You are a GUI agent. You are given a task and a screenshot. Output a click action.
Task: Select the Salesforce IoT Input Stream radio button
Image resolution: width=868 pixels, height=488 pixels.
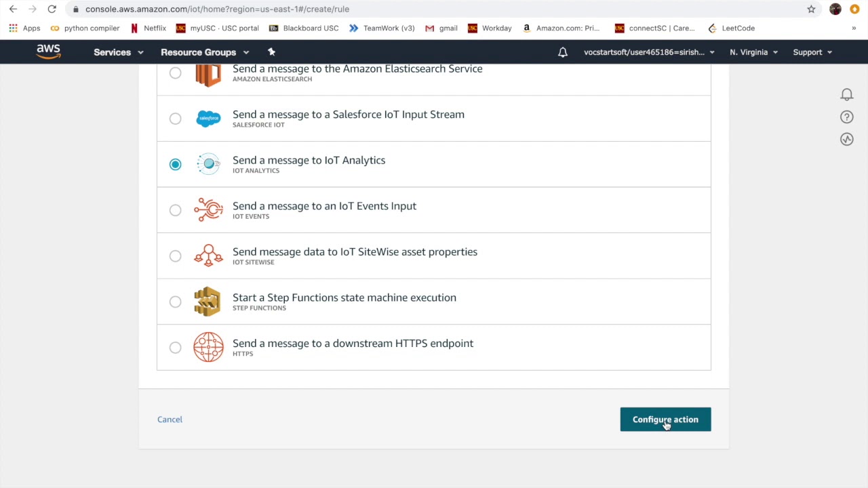176,119
